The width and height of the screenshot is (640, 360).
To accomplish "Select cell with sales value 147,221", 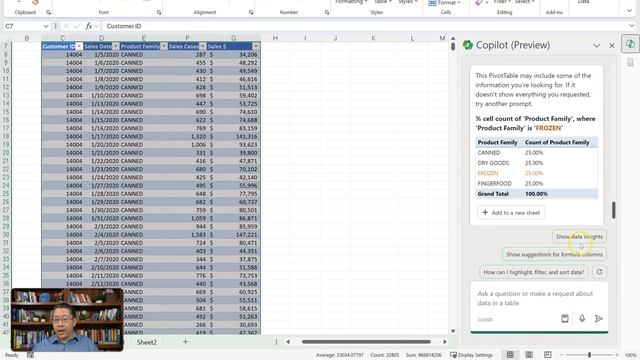I will (233, 235).
